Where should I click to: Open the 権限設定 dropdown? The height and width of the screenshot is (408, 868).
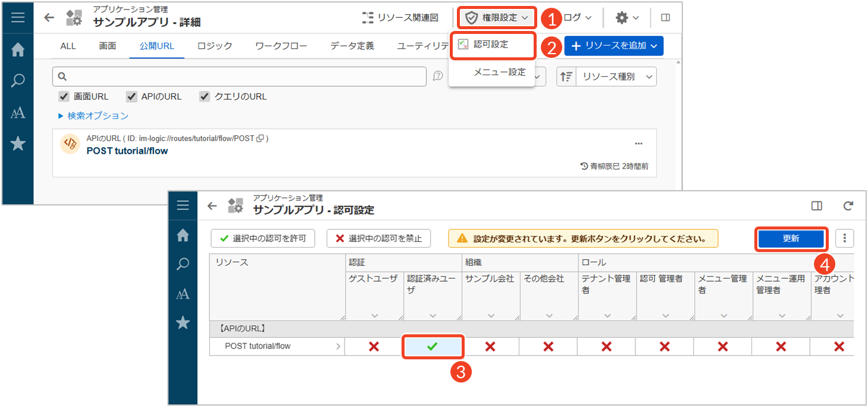[x=497, y=18]
